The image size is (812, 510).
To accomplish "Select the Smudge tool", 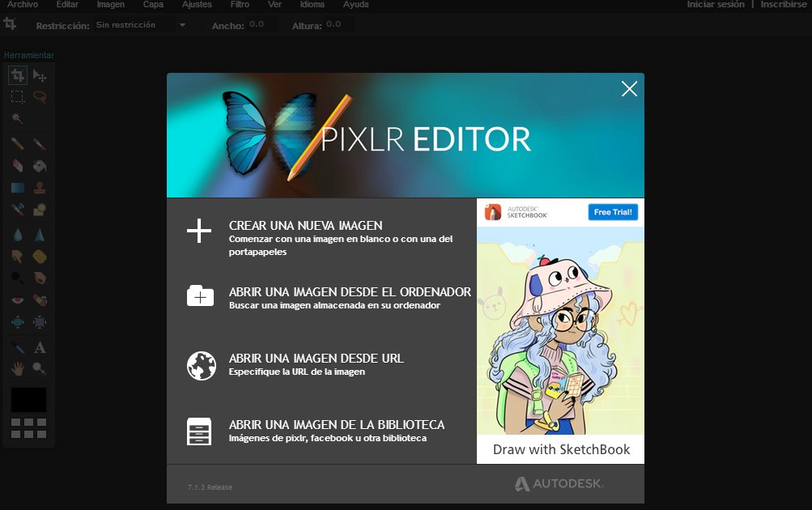I will pos(18,257).
